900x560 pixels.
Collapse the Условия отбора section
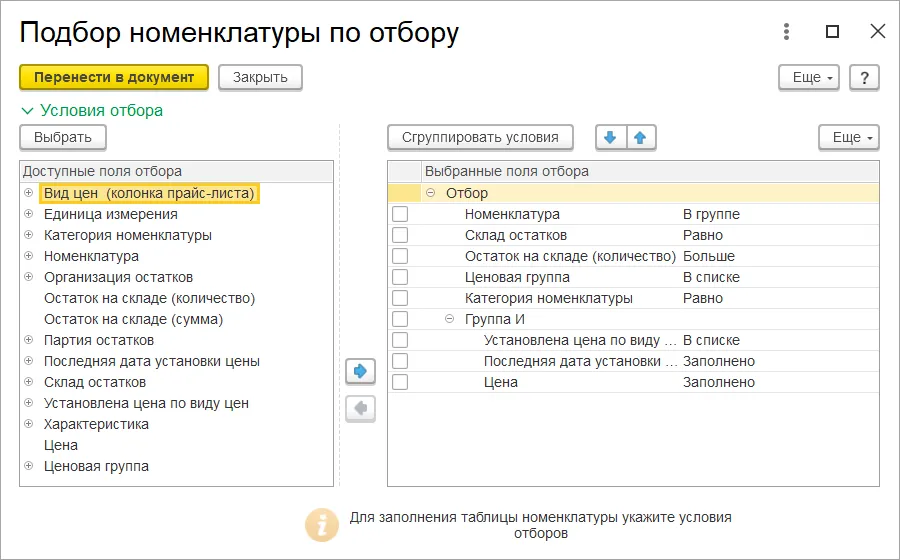(27, 111)
